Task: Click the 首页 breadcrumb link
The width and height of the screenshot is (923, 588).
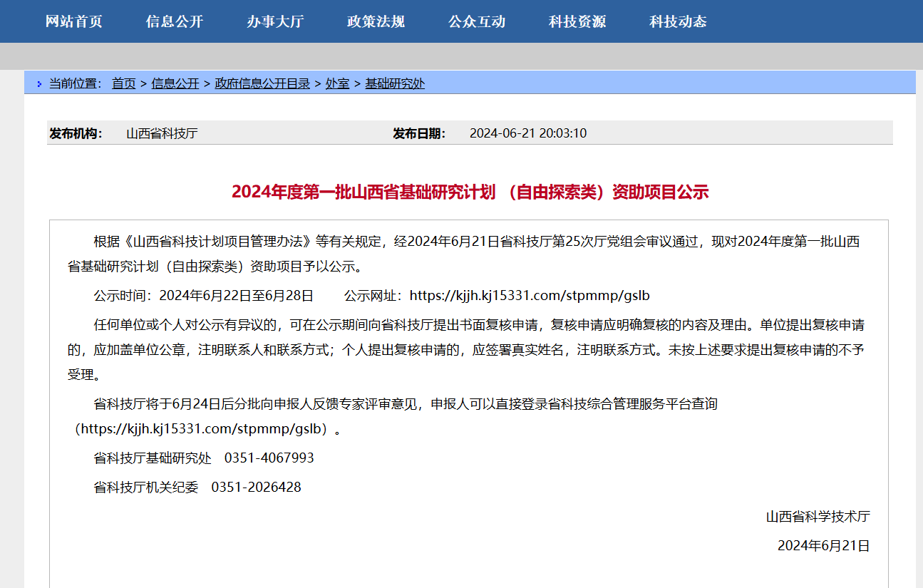Action: 123,83
